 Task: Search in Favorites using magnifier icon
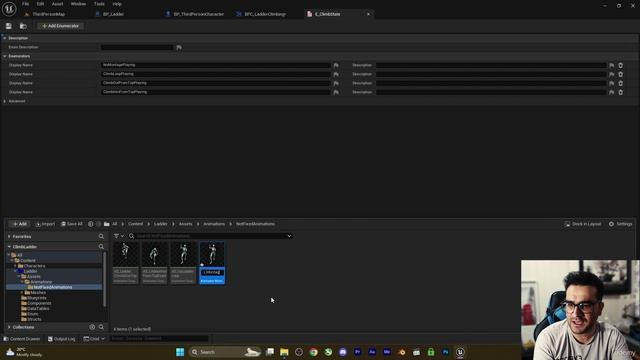101,236
